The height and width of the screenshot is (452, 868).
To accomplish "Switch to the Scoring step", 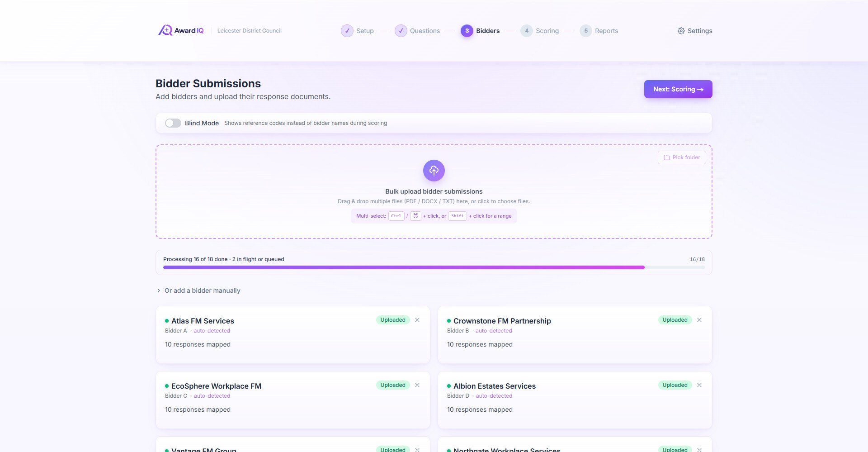I will click(x=540, y=31).
